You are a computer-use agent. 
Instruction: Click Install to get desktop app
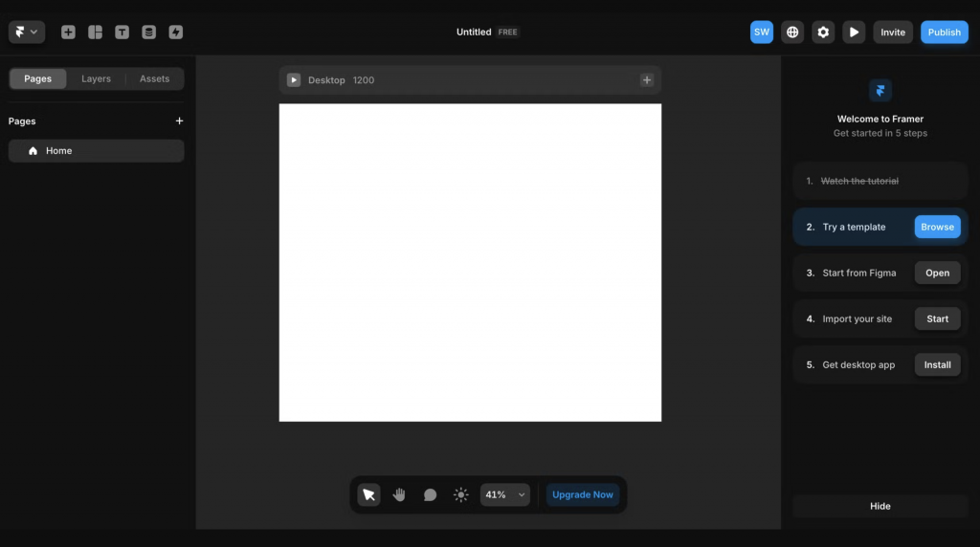click(x=937, y=364)
